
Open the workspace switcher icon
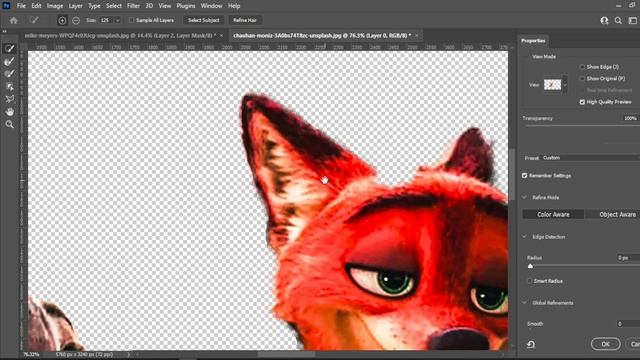click(633, 20)
